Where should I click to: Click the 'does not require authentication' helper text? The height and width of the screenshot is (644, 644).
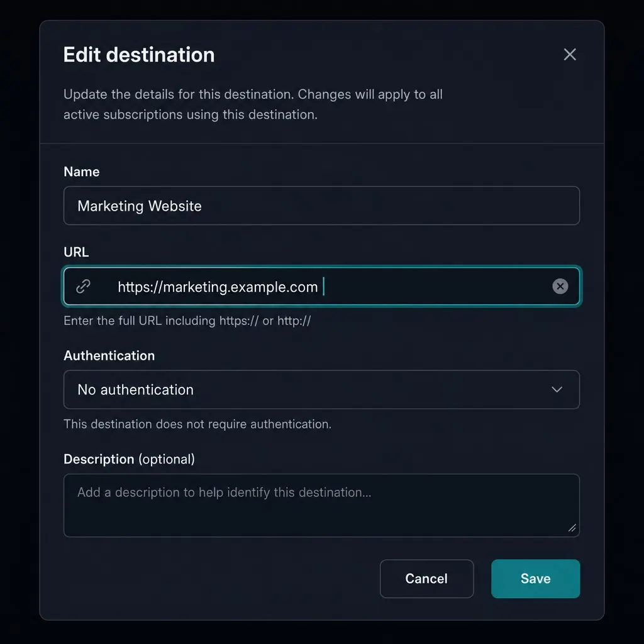(x=197, y=424)
